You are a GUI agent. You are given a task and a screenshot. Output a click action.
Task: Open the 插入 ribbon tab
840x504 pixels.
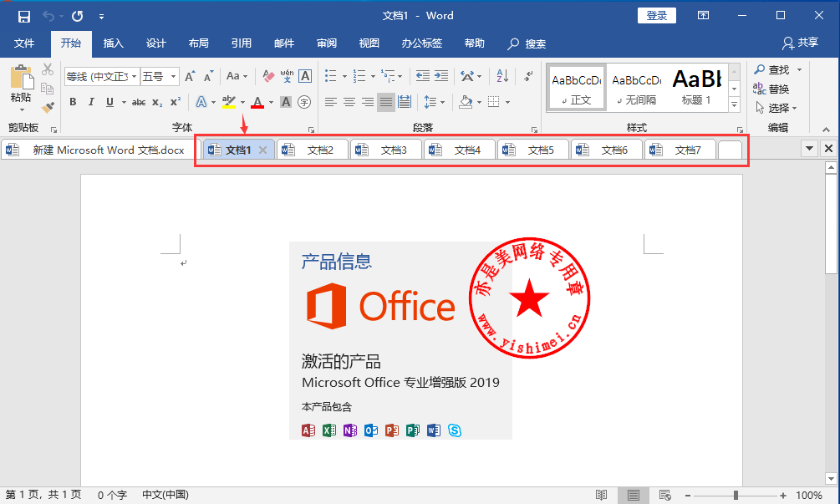point(113,43)
